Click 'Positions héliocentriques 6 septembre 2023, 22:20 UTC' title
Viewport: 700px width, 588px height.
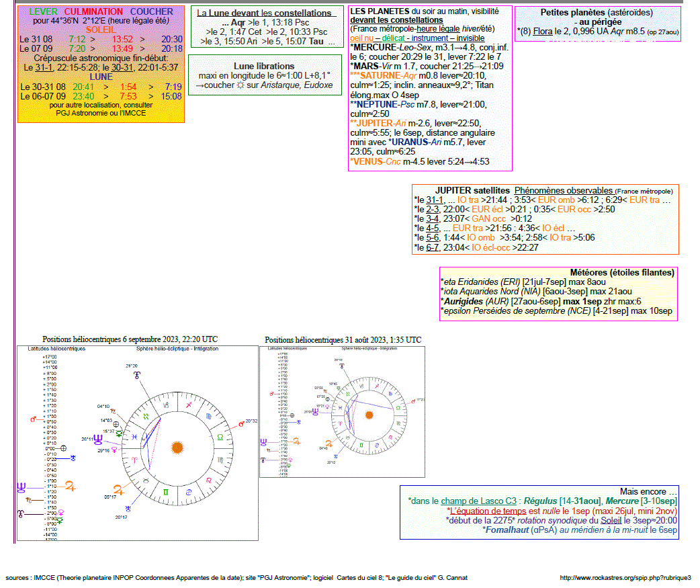pos(130,339)
